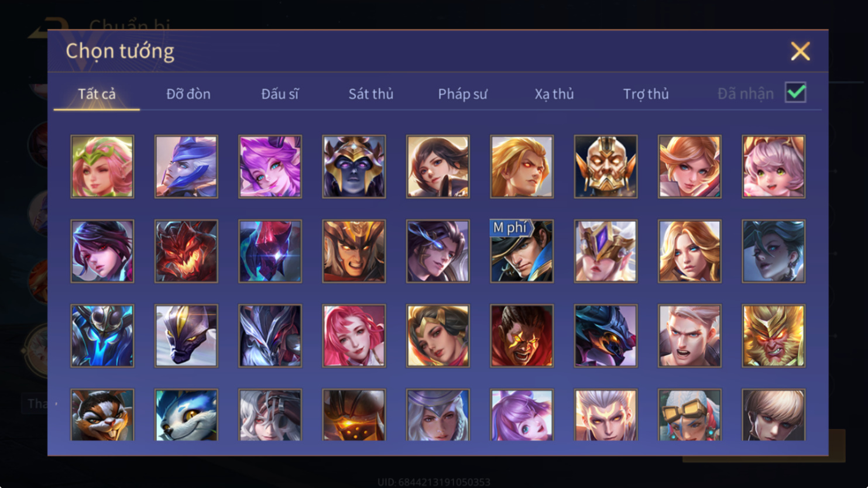Select the golden masked bald hero portrait

606,167
